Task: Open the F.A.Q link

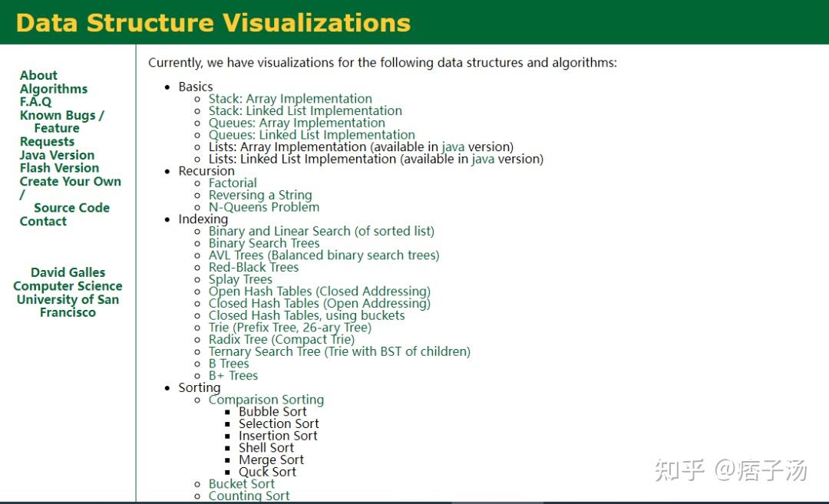Action: pos(37,101)
